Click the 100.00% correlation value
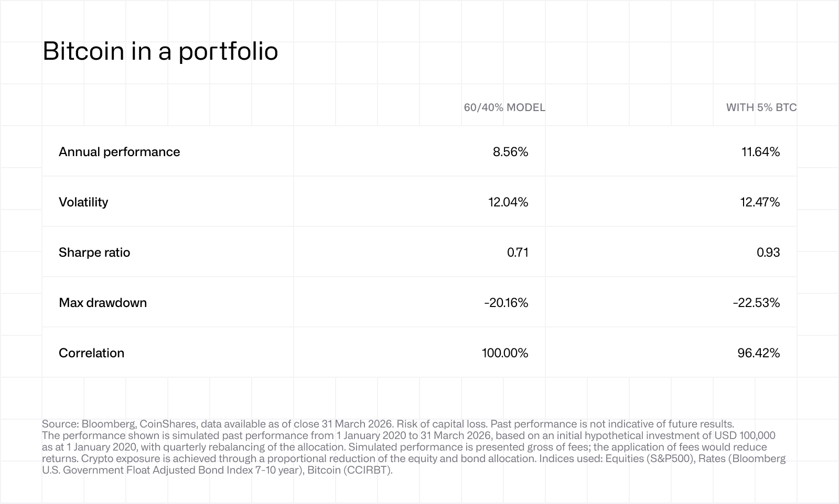 (505, 353)
